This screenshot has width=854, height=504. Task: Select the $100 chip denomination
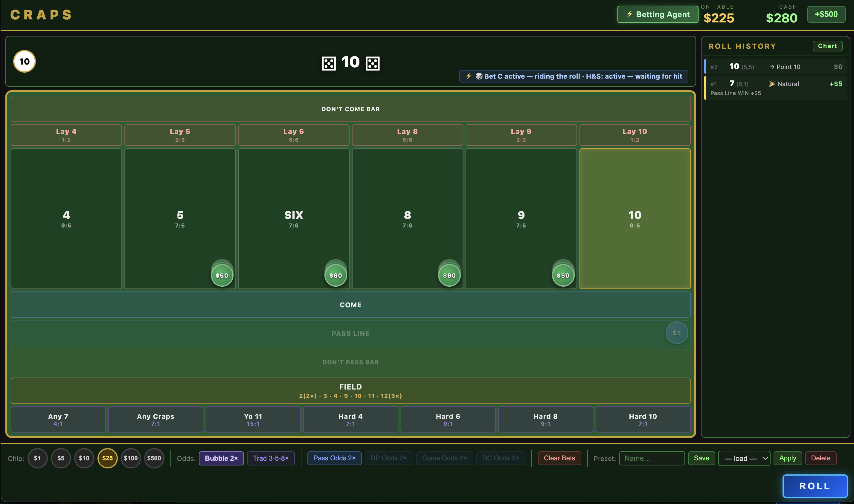(131, 458)
